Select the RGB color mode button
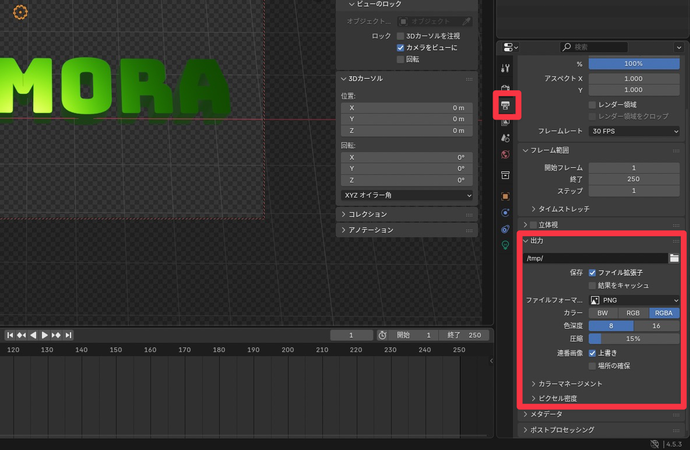The width and height of the screenshot is (690, 450). [633, 313]
